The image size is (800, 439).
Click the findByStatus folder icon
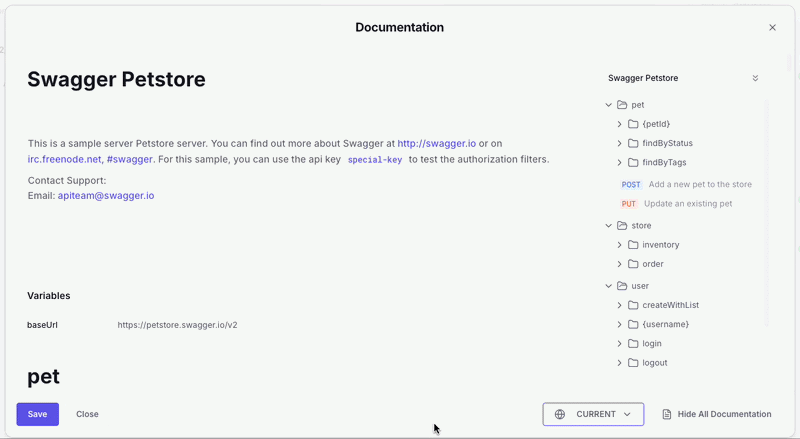[x=633, y=143]
